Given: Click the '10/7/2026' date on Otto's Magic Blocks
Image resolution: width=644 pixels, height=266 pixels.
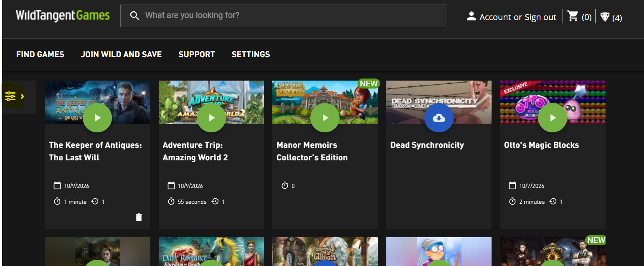Looking at the screenshot, I should [532, 186].
